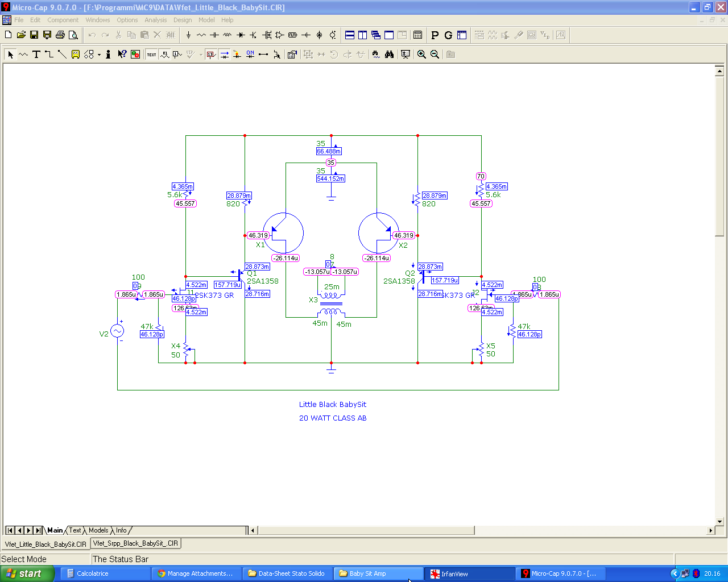Click the G toolbar icon
Screen dimensions: 728x582
(448, 35)
